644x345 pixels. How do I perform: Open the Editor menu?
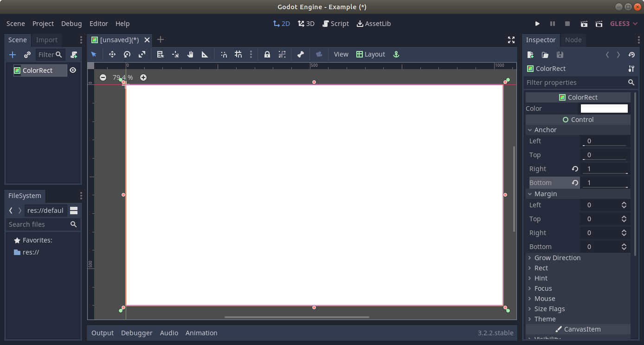click(99, 24)
